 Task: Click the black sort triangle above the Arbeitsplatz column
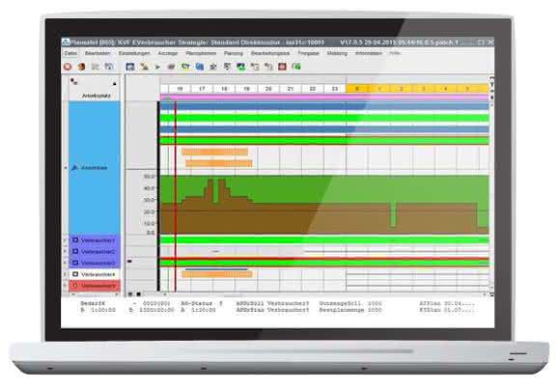tap(114, 83)
